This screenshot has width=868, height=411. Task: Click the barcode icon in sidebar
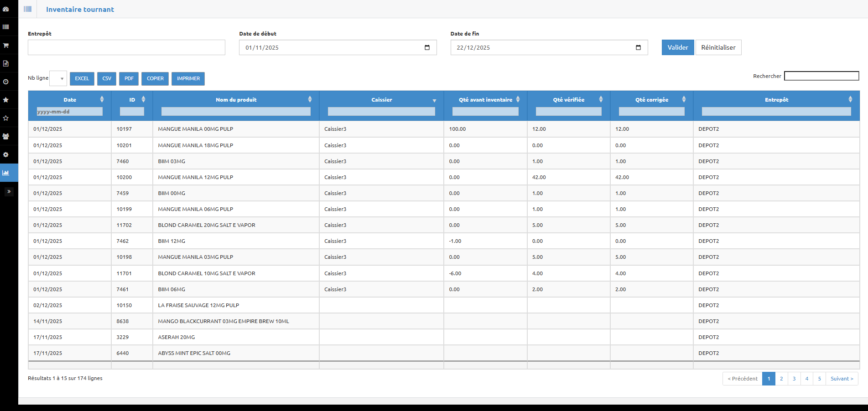tap(6, 27)
